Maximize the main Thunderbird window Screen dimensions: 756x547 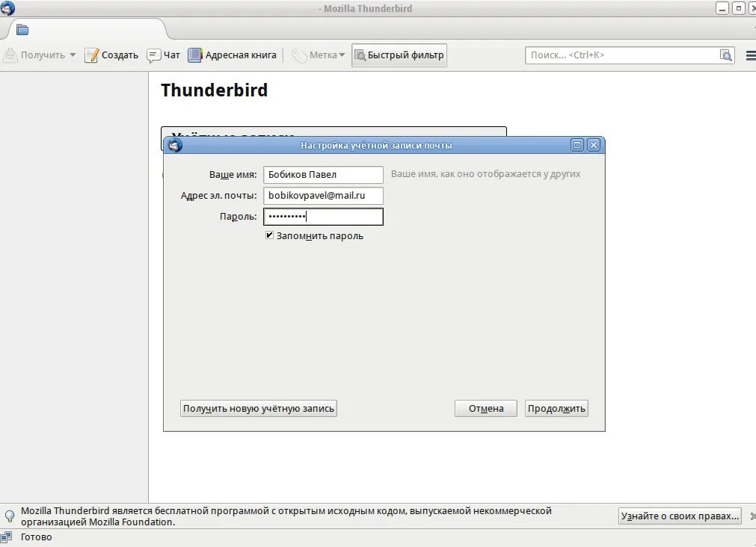pyautogui.click(x=738, y=8)
